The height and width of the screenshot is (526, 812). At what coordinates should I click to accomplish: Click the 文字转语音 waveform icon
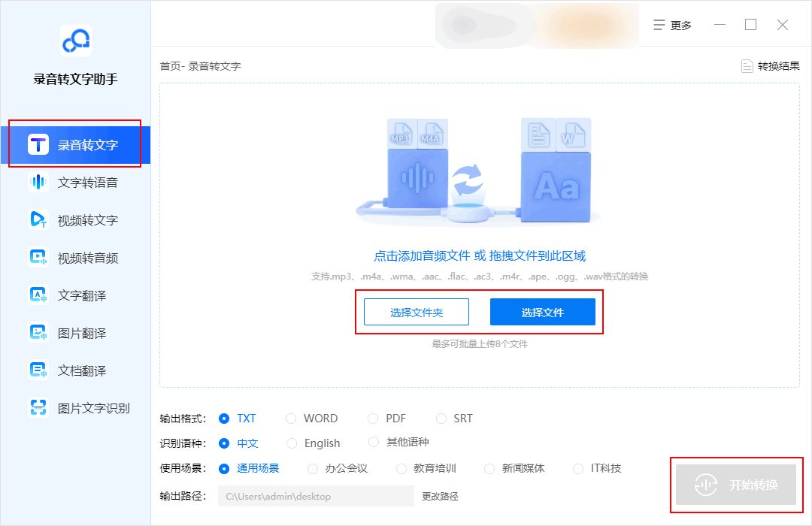point(38,183)
